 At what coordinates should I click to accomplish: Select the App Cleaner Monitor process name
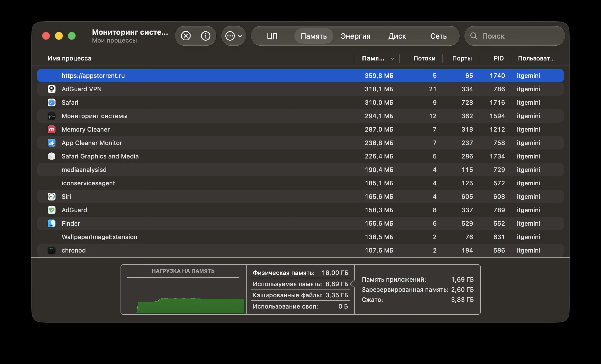tap(92, 143)
